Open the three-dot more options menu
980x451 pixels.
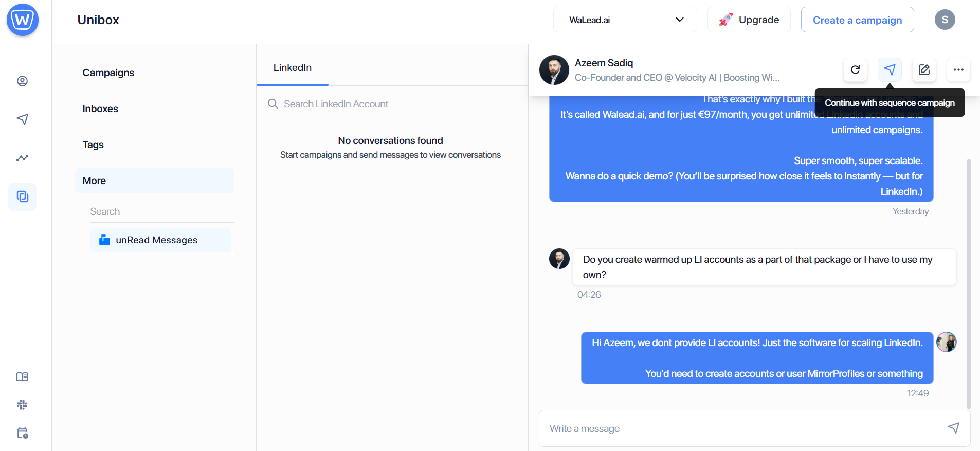[958, 70]
